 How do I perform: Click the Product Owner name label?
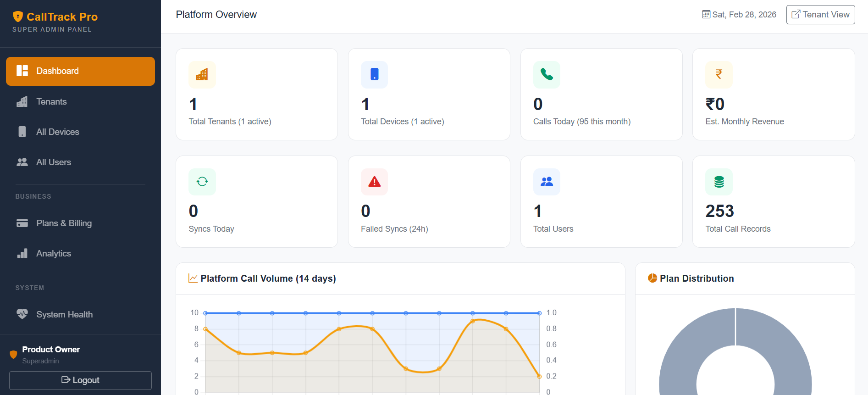click(x=51, y=350)
